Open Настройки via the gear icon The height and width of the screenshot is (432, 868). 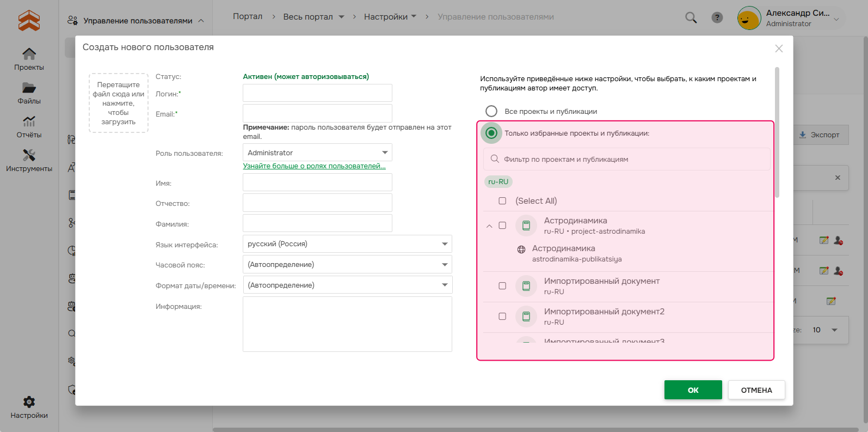[x=29, y=402]
